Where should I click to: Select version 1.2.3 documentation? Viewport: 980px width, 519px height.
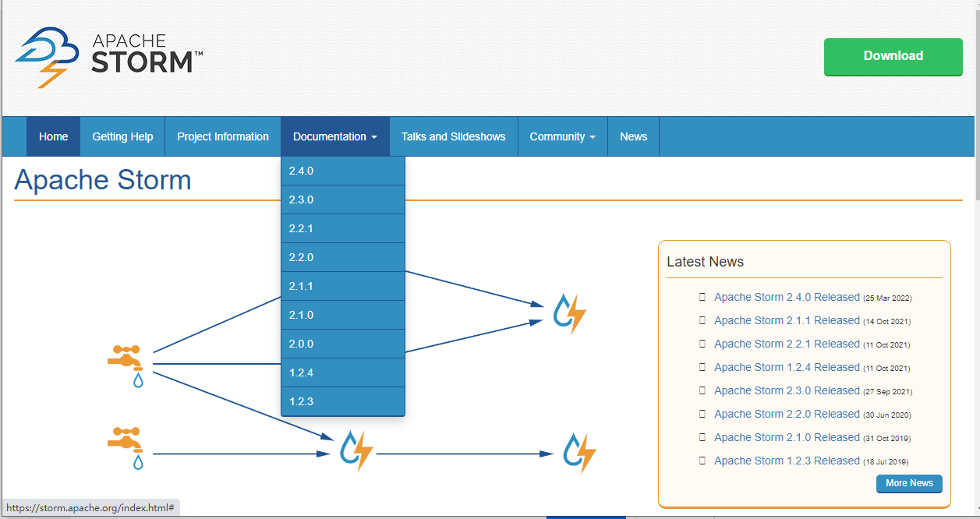click(343, 401)
